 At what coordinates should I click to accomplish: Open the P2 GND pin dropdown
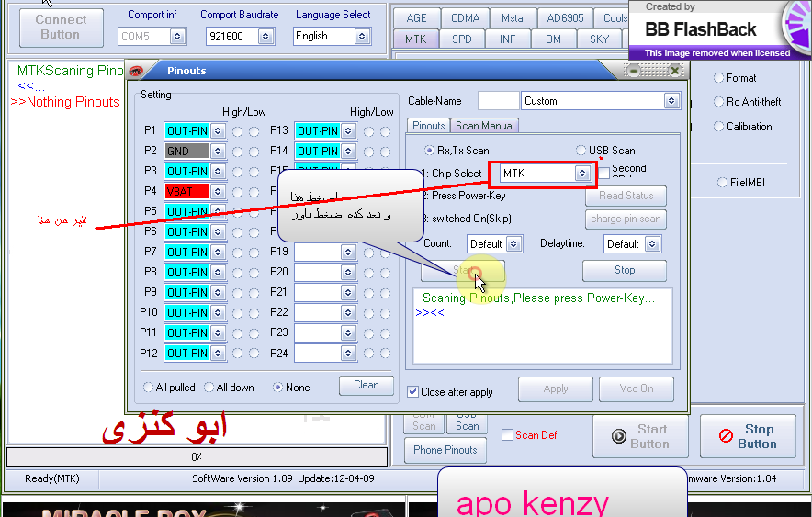(x=218, y=152)
